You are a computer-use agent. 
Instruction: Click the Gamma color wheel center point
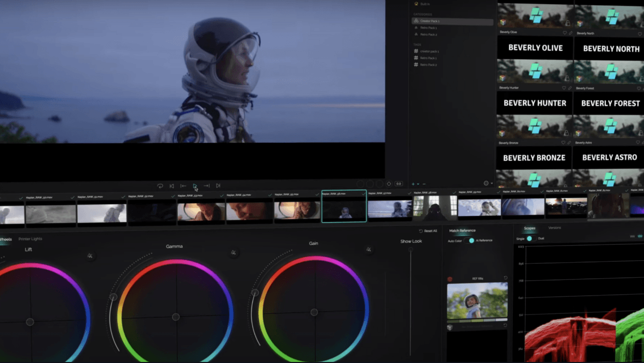(176, 317)
